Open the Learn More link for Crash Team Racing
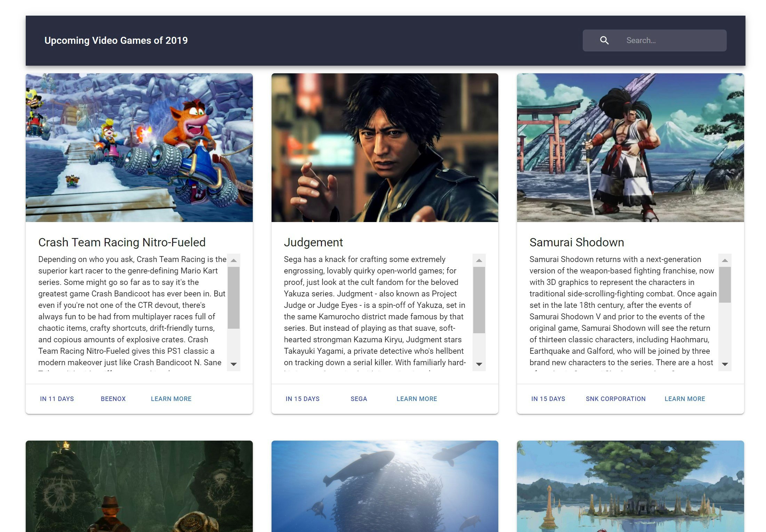The height and width of the screenshot is (532, 766). tap(171, 399)
